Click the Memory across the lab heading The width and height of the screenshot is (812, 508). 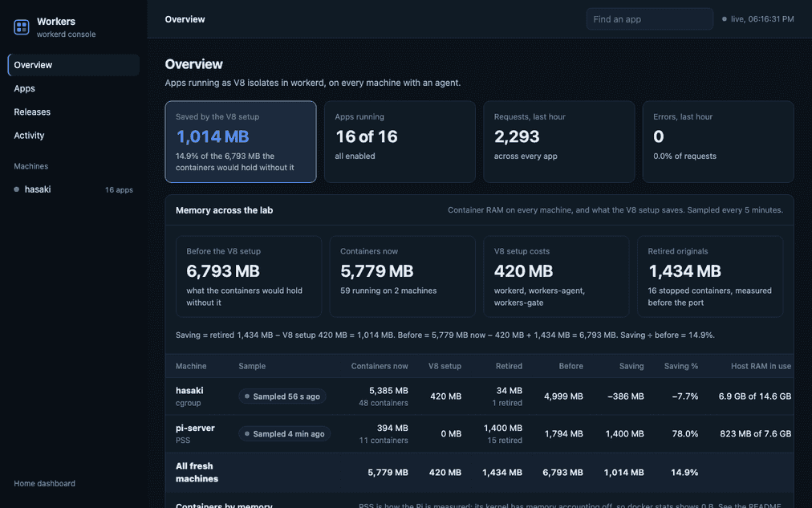224,210
